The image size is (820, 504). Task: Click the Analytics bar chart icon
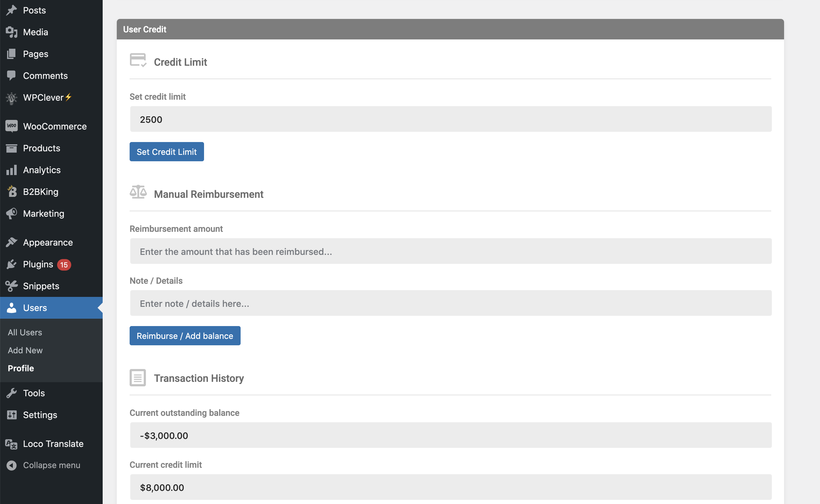point(12,170)
